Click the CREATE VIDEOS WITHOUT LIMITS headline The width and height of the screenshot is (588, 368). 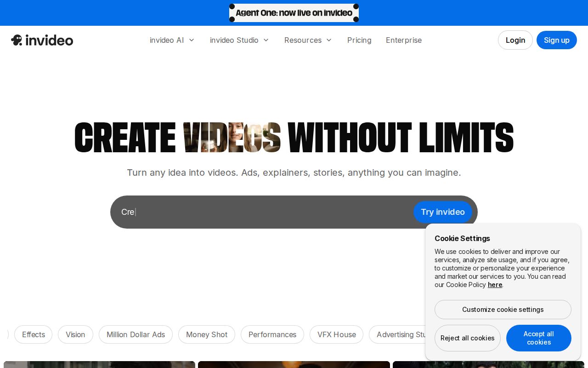pyautogui.click(x=294, y=138)
